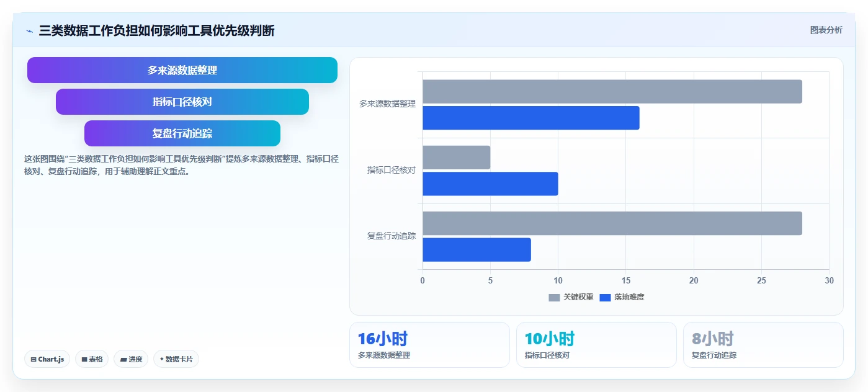The image size is (868, 392).
Task: Click the 数据卡片 tag chip
Action: tap(176, 359)
